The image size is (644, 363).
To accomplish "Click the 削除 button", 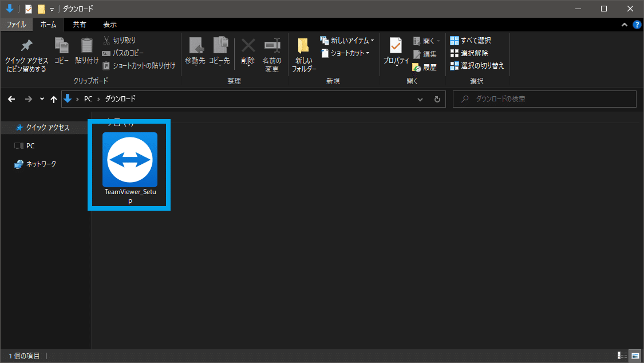I will pos(248,52).
